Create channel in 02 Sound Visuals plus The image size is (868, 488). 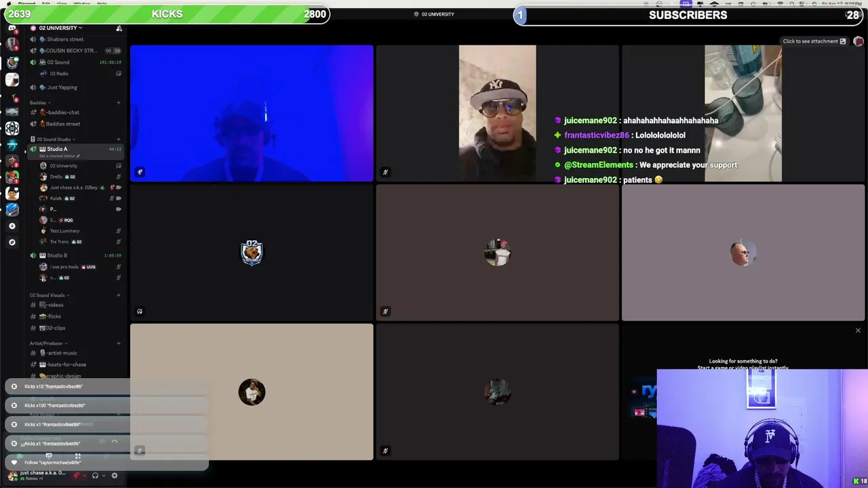point(119,295)
